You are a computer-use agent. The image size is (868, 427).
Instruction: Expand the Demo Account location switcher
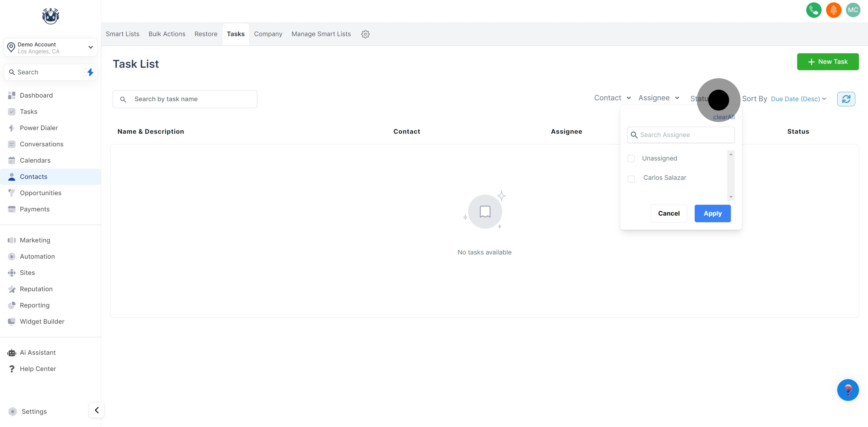click(51, 48)
